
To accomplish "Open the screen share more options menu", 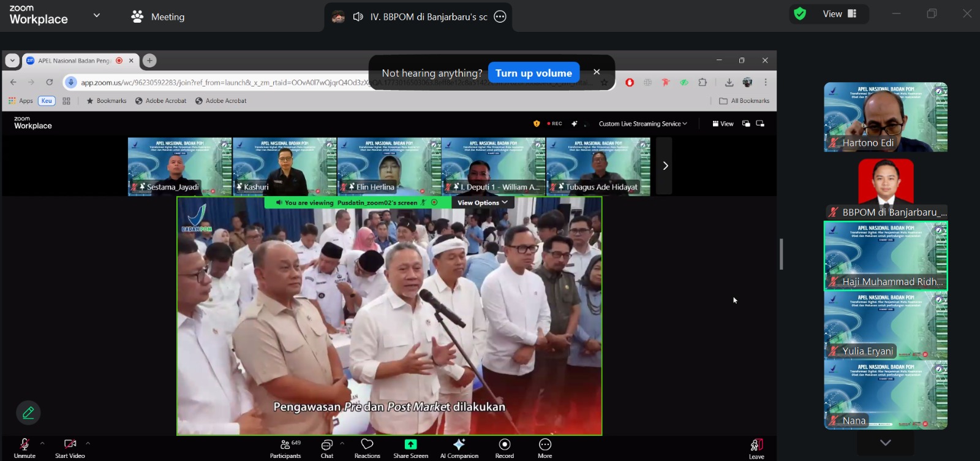I will tap(500, 17).
